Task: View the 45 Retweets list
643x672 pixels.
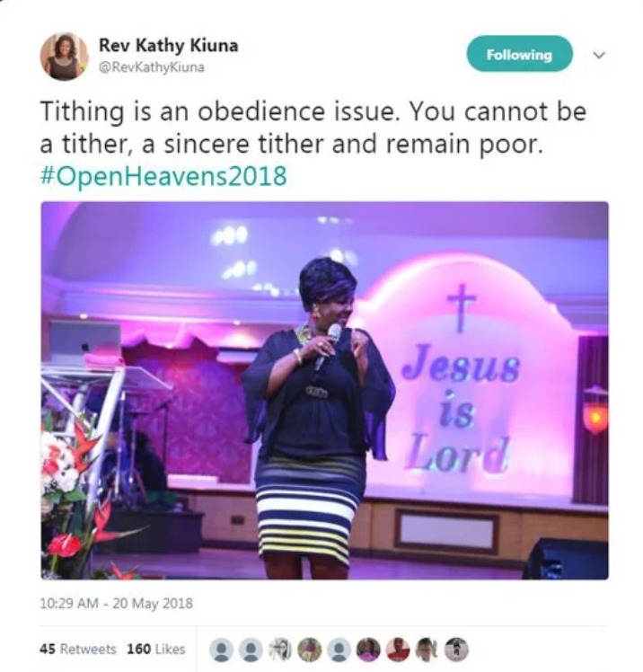Action: pyautogui.click(x=78, y=649)
